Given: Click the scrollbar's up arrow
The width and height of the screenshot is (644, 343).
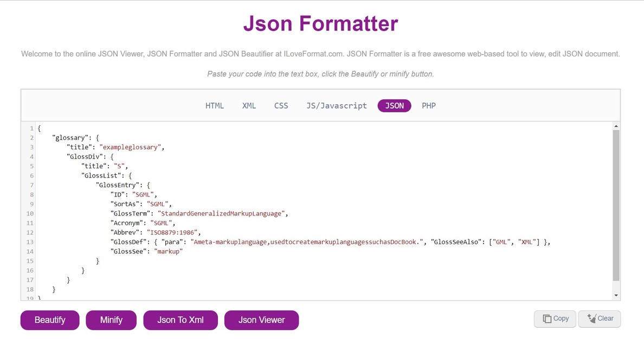Looking at the screenshot, I should pyautogui.click(x=615, y=125).
